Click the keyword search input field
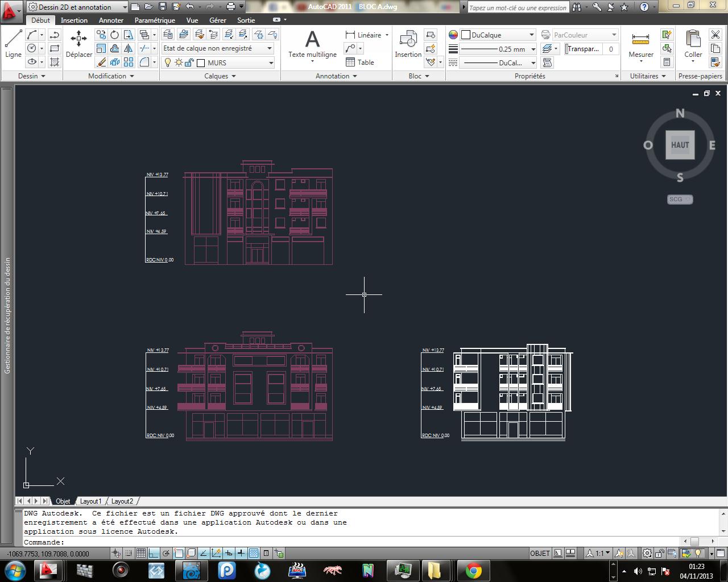The image size is (728, 582). (x=518, y=7)
